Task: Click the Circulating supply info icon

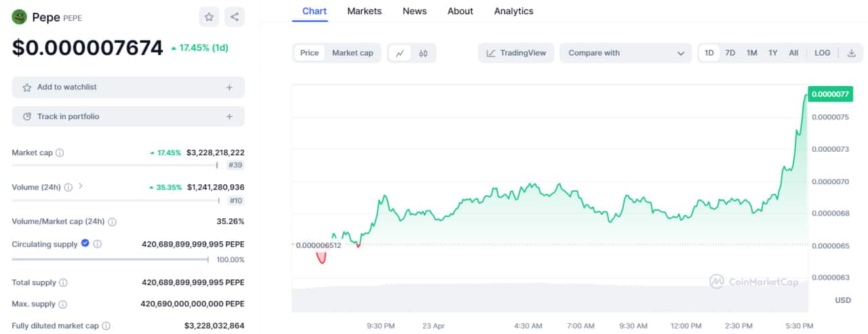Action: pos(97,244)
